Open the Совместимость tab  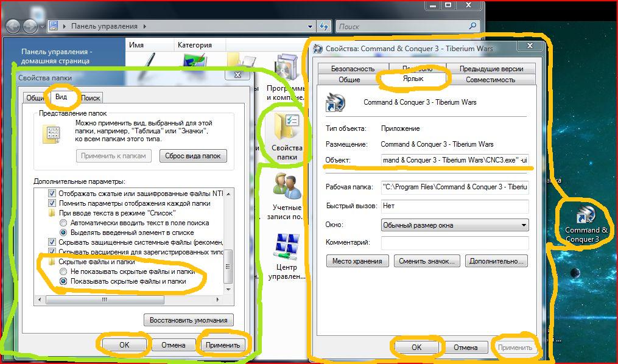pos(490,80)
